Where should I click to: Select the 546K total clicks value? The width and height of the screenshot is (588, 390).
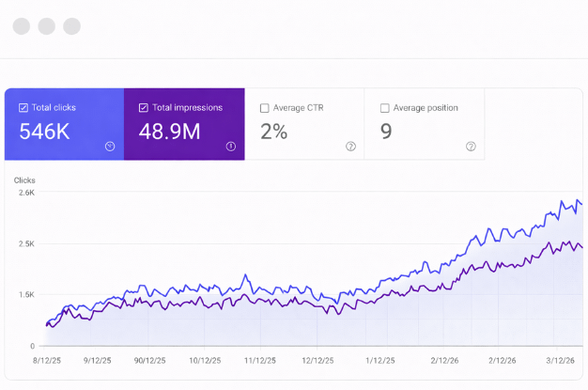pos(44,132)
